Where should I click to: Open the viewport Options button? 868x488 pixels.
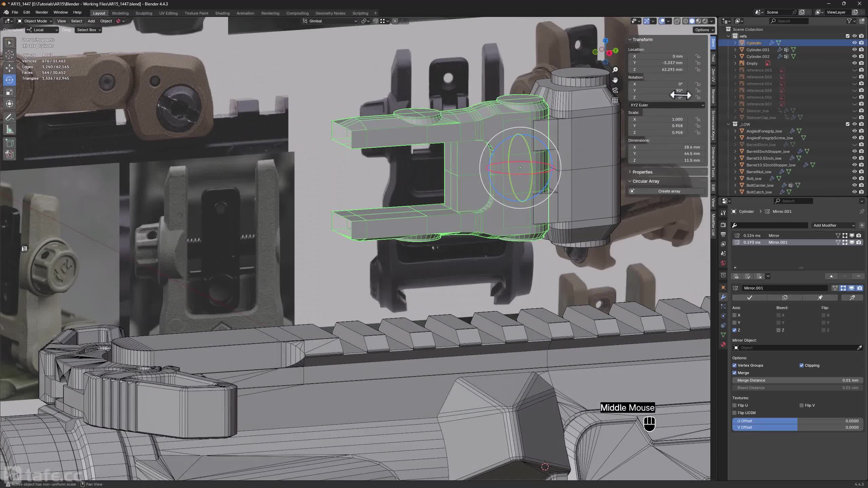704,30
